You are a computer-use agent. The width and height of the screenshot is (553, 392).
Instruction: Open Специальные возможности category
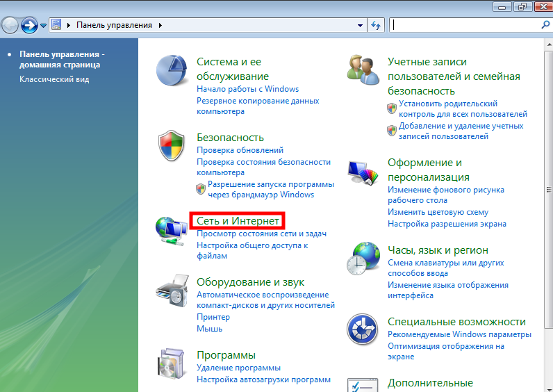pyautogui.click(x=456, y=322)
